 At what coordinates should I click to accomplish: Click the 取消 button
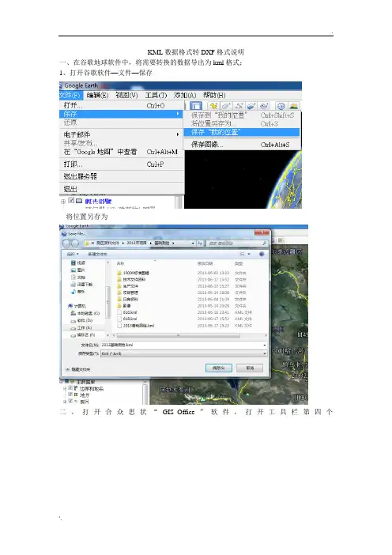pyautogui.click(x=250, y=368)
